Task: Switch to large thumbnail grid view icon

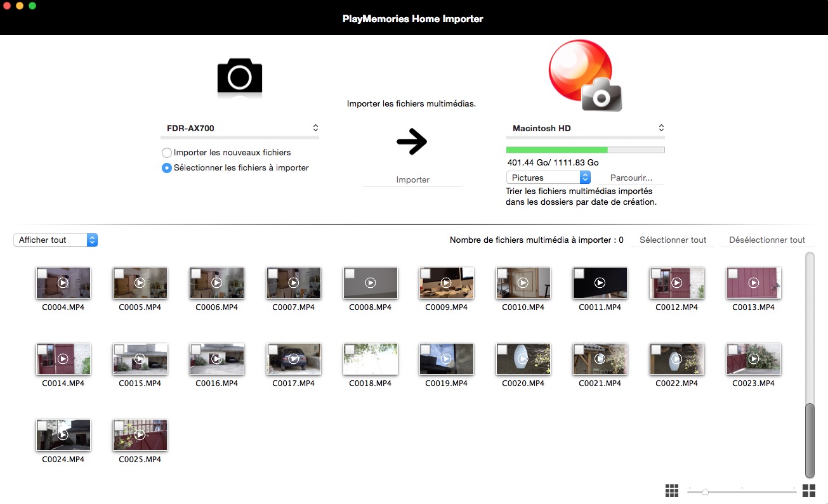Action: [x=808, y=491]
